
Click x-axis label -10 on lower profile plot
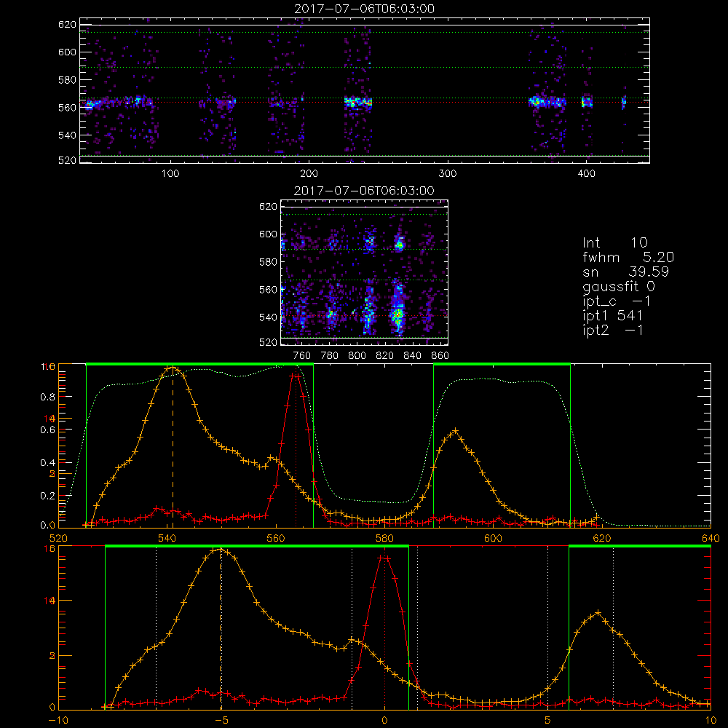tap(58, 720)
